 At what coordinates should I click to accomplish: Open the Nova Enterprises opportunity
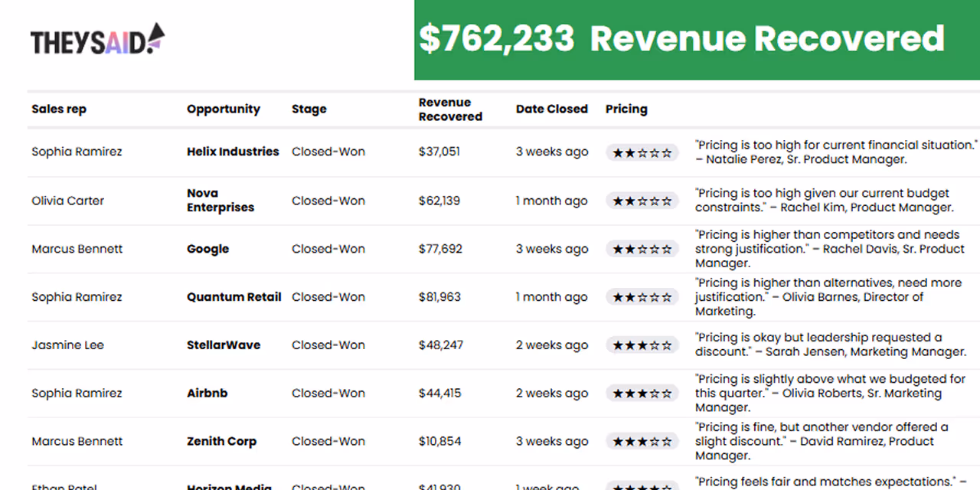[220, 200]
